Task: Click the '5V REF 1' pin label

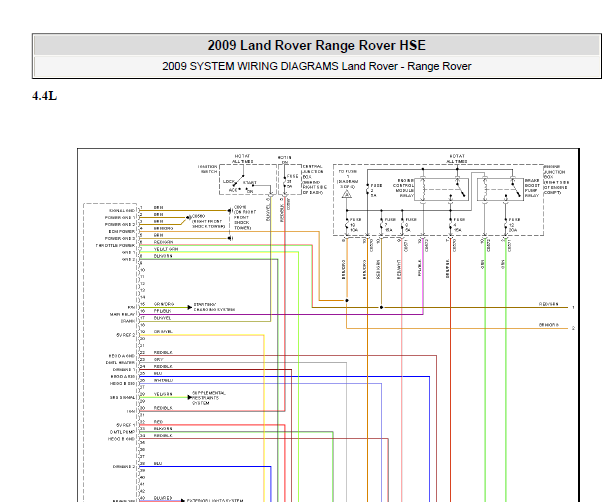Action: (126, 425)
